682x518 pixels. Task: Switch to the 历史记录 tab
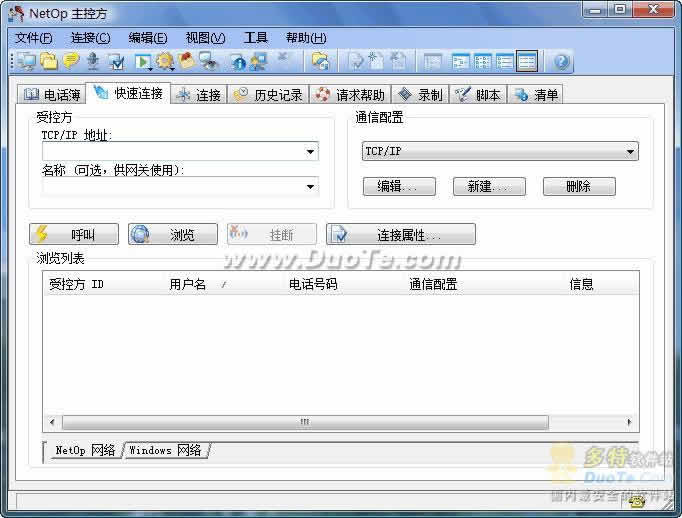268,94
